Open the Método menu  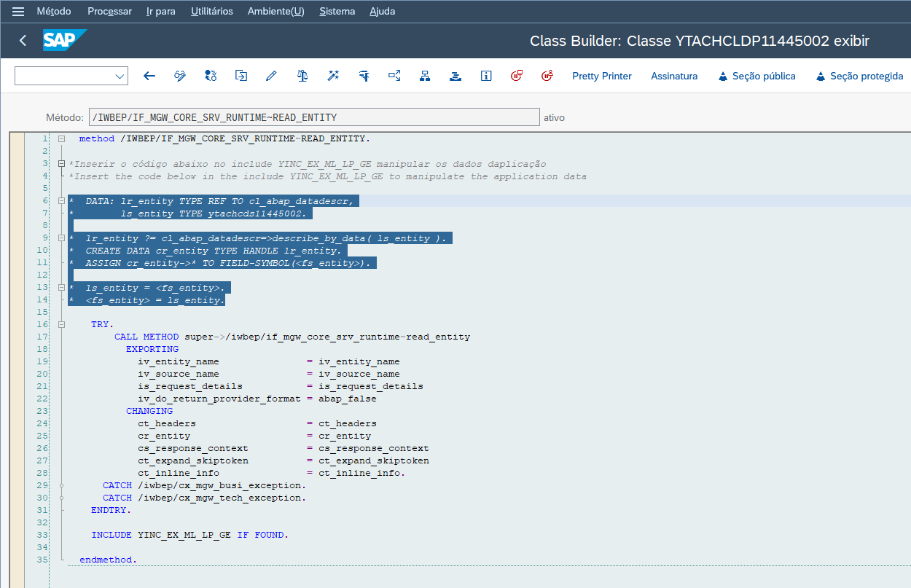(54, 12)
